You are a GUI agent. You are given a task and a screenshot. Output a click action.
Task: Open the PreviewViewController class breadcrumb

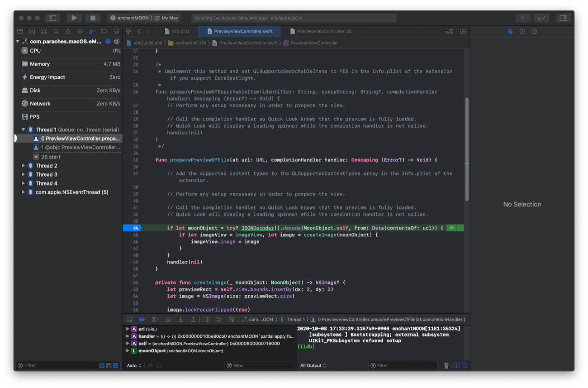311,43
